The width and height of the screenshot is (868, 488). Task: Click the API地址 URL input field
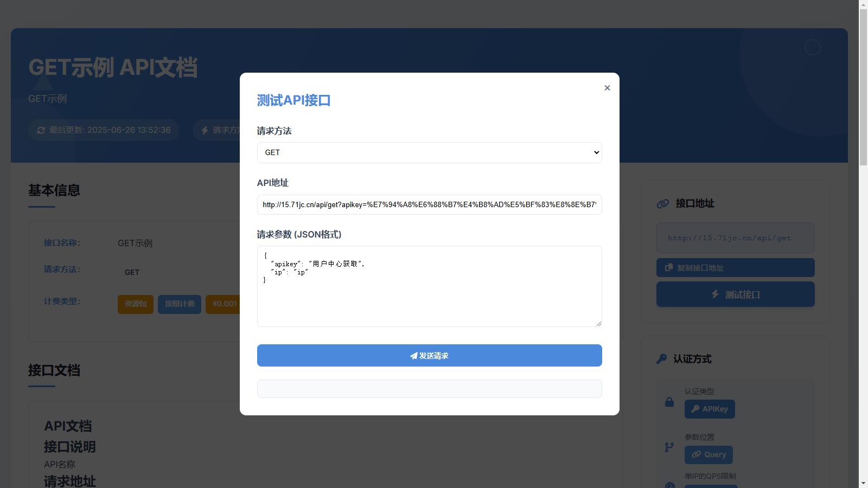pyautogui.click(x=429, y=204)
